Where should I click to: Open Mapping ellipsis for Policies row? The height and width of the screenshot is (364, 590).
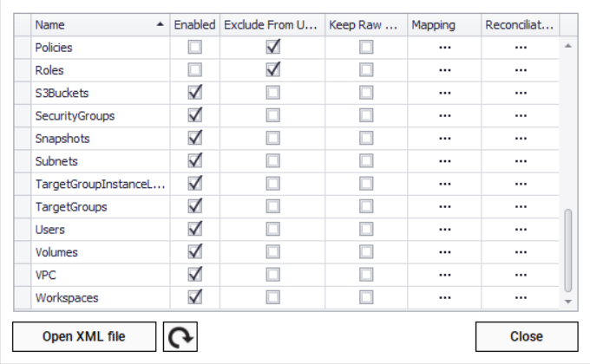445,47
